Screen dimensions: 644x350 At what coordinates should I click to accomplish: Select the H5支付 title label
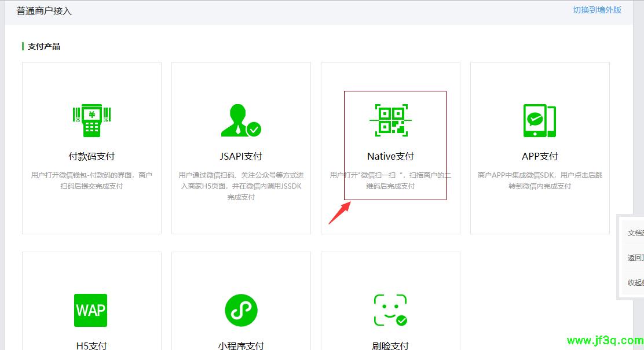click(x=92, y=345)
